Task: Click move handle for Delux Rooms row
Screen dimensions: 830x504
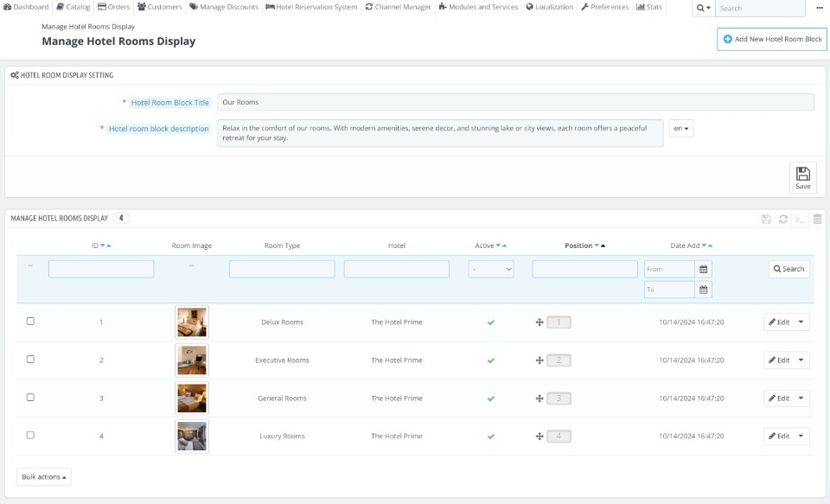Action: (x=539, y=322)
